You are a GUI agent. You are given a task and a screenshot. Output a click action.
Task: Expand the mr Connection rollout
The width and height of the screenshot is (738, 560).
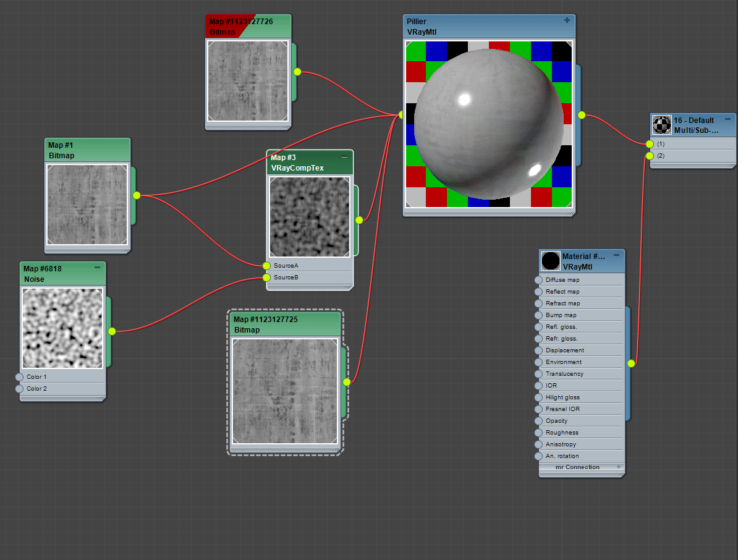tap(619, 467)
